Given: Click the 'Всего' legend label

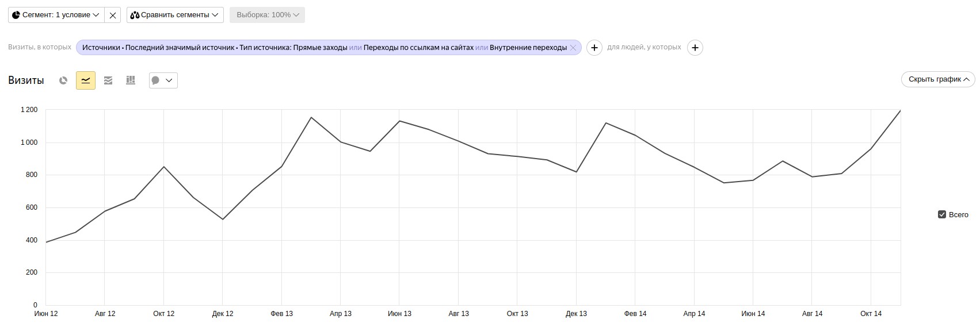Looking at the screenshot, I should tap(959, 214).
